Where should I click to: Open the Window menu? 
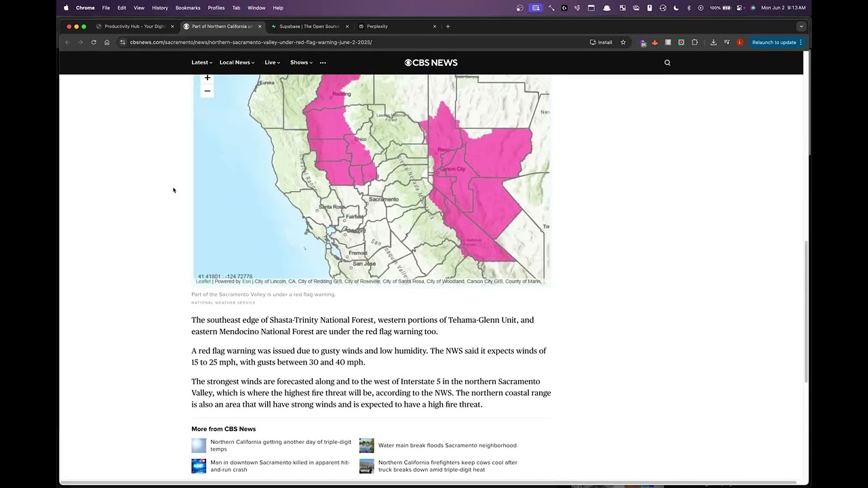click(x=256, y=7)
